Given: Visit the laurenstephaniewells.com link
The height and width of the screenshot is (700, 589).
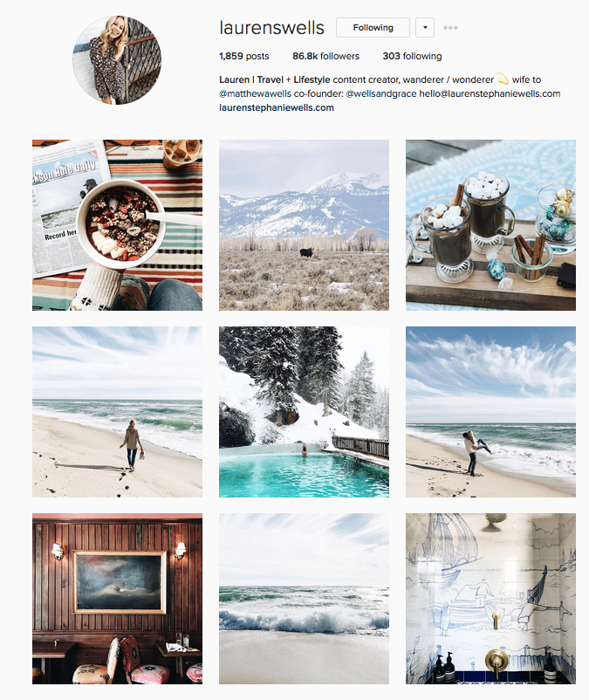Looking at the screenshot, I should tap(277, 107).
